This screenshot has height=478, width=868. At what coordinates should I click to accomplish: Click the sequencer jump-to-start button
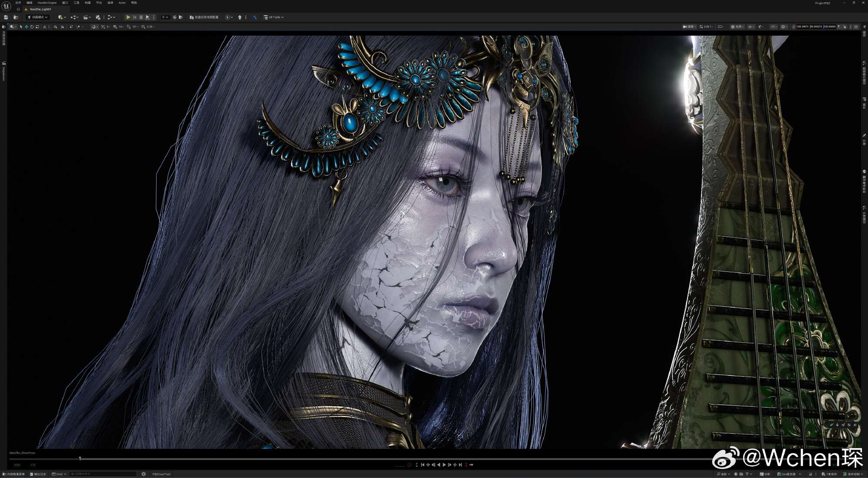pyautogui.click(x=423, y=465)
